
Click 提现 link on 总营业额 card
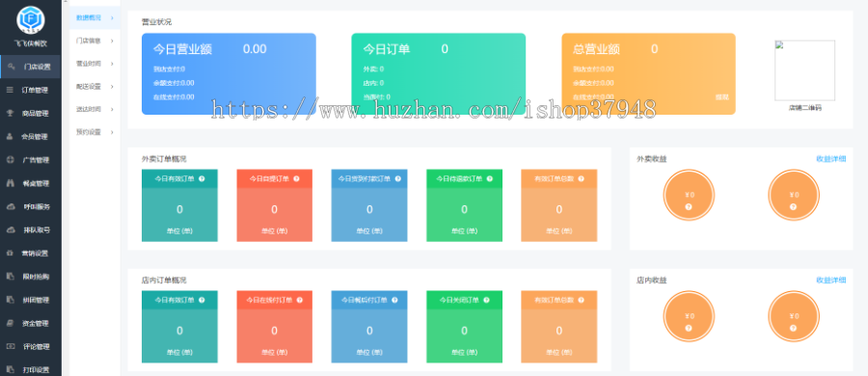721,97
